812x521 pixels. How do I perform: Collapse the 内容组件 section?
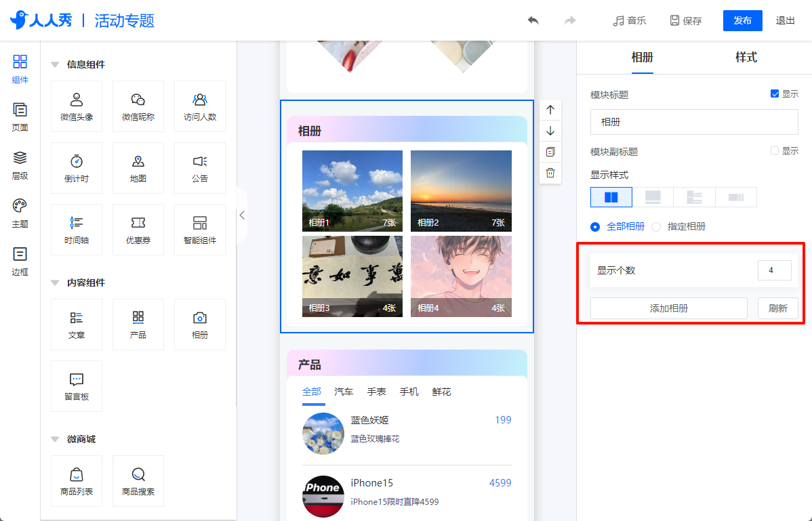pos(54,283)
